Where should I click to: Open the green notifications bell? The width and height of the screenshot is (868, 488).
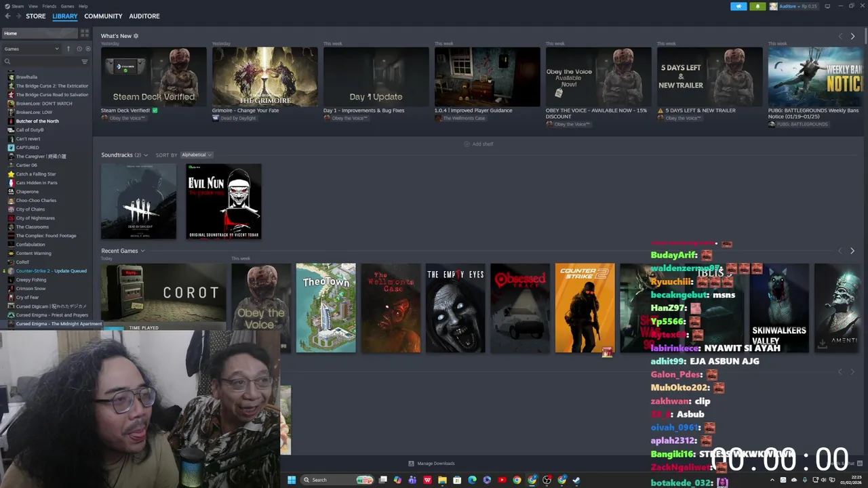point(757,6)
